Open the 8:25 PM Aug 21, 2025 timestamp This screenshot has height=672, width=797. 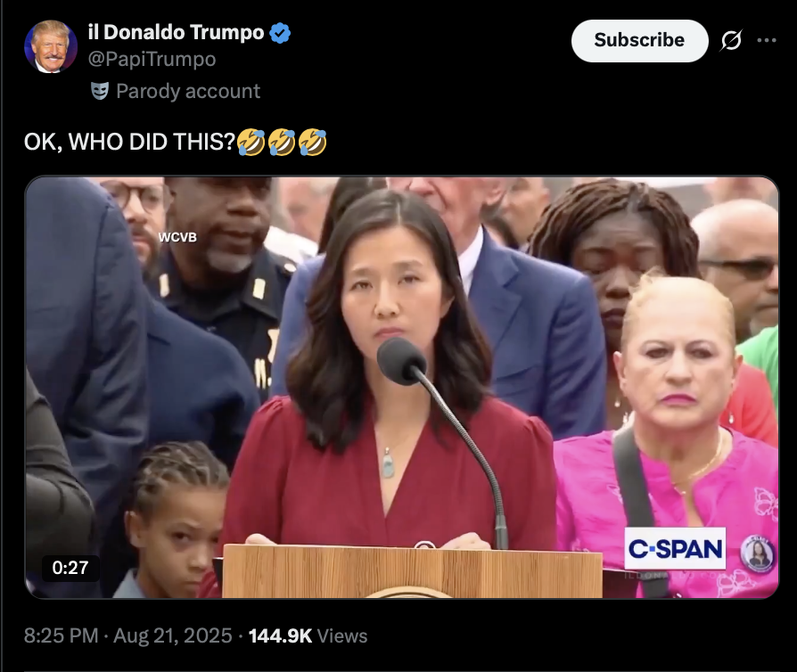[128, 636]
